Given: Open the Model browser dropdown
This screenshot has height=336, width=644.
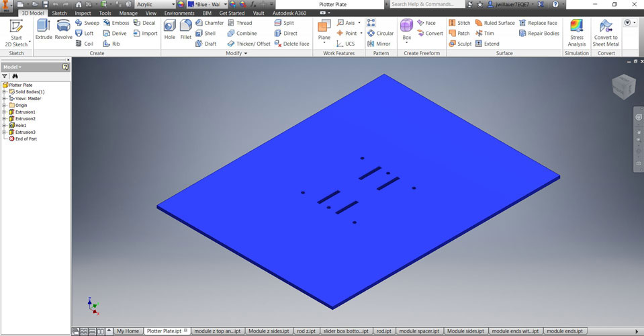Looking at the screenshot, I should click(x=12, y=67).
